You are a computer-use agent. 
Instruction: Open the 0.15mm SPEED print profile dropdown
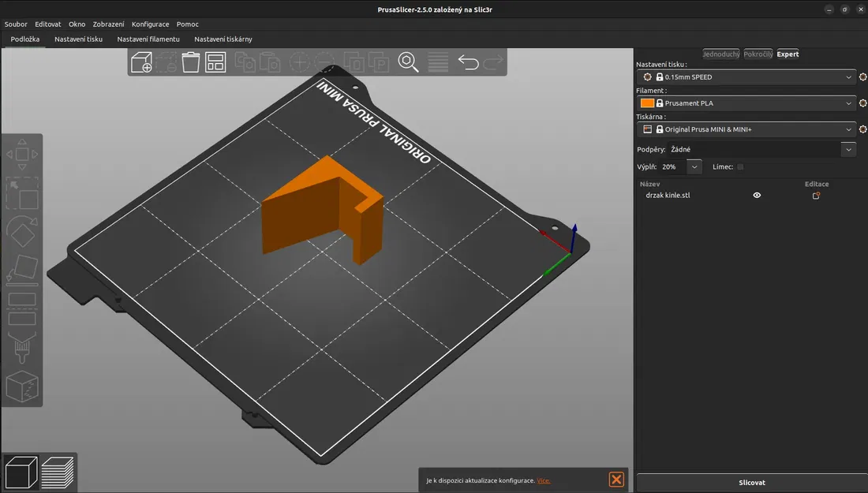coord(746,77)
